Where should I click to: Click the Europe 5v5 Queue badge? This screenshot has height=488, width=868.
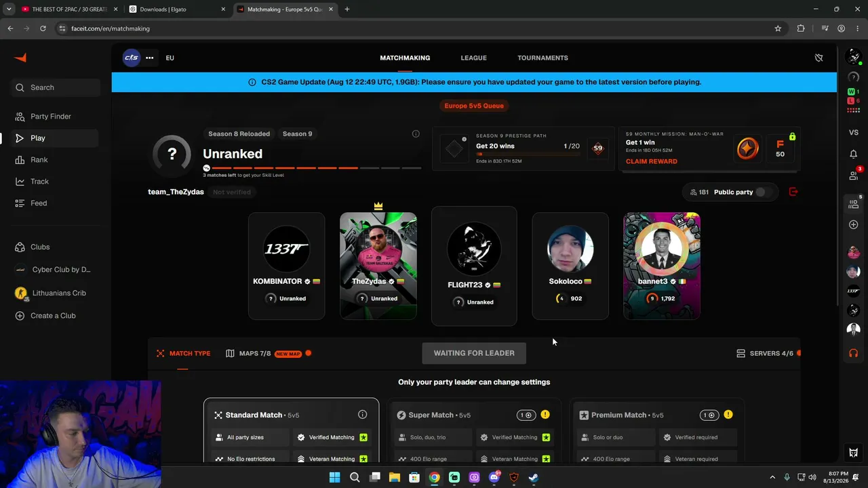[x=474, y=106]
